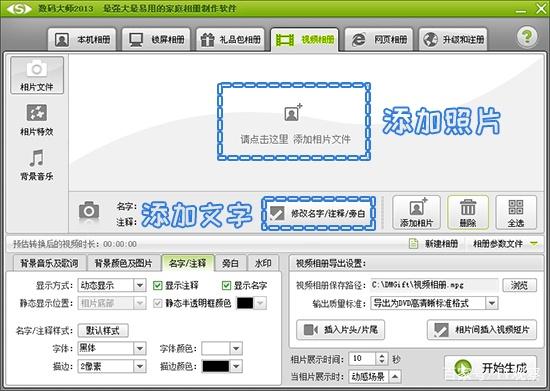Click the 浏览 browse button
The image size is (550, 391).
click(x=519, y=285)
